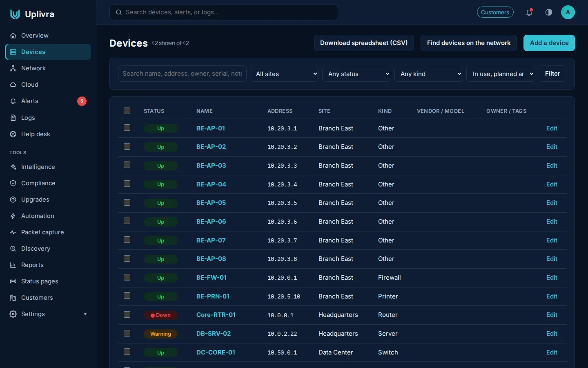Click the Compliance shield icon

tap(13, 183)
